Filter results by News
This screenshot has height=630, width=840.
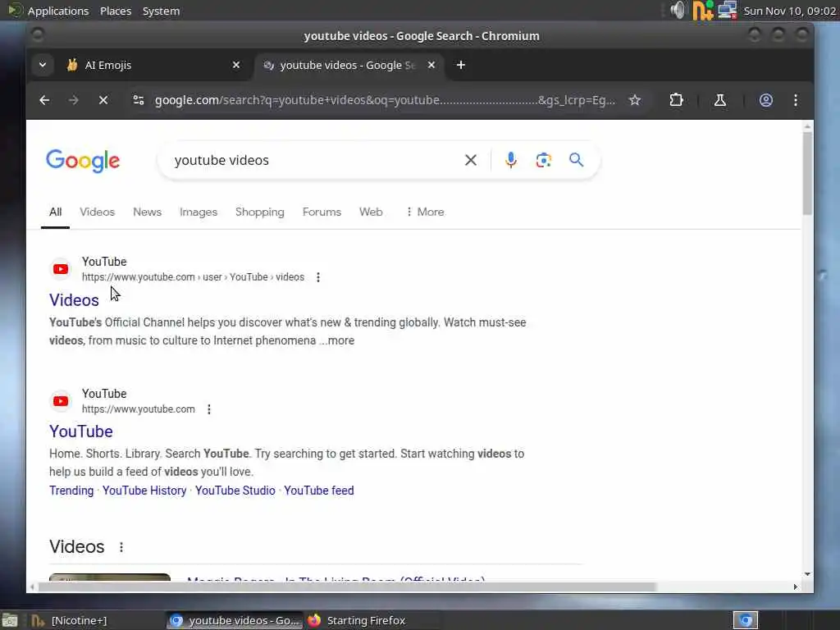pyautogui.click(x=148, y=212)
